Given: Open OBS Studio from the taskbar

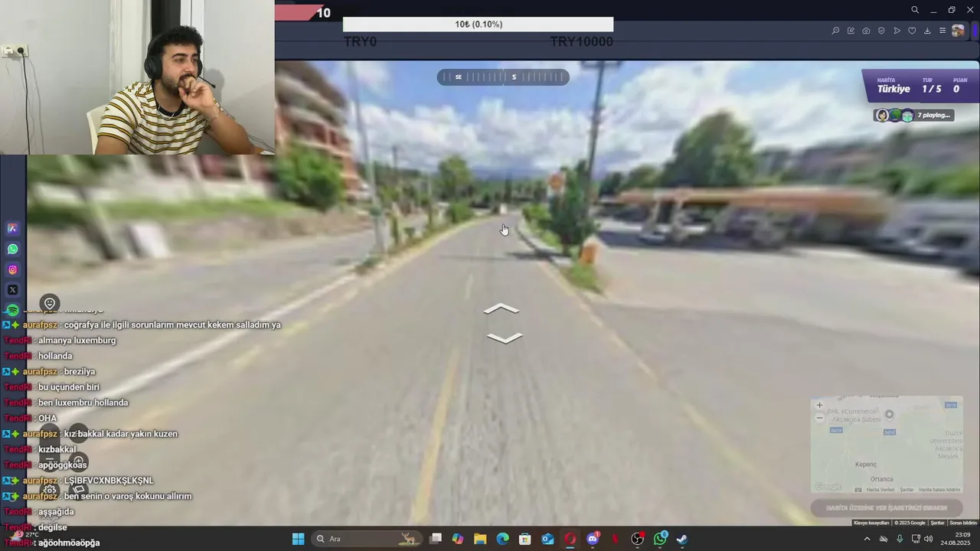Looking at the screenshot, I should click(x=637, y=539).
